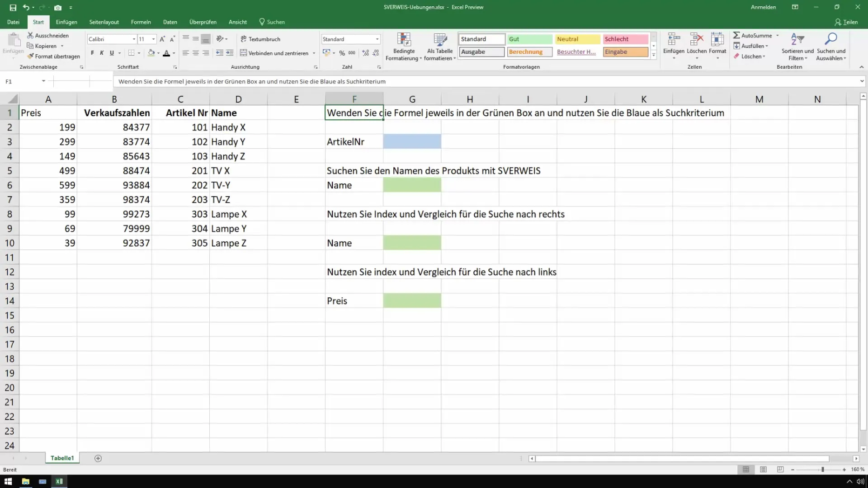This screenshot has width=868, height=488.
Task: Expand Verbinden und zentrieren options arrow
Action: [x=314, y=53]
